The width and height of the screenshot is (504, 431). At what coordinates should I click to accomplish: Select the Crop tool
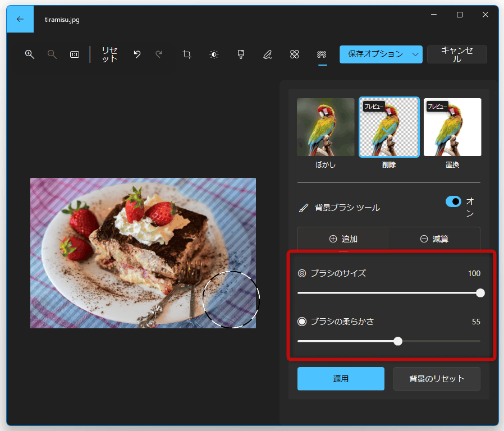[187, 54]
